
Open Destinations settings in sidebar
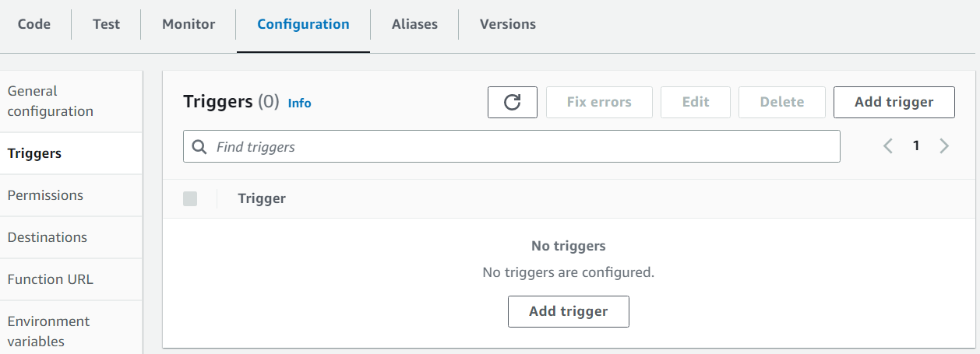(x=48, y=237)
